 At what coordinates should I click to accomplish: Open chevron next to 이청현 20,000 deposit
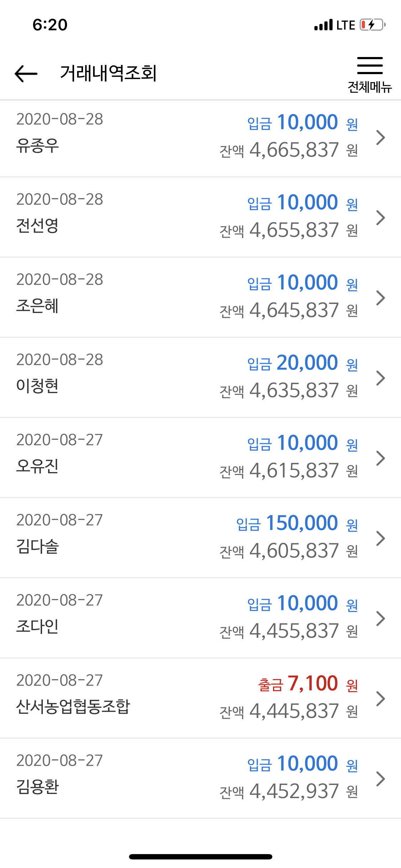click(x=381, y=378)
